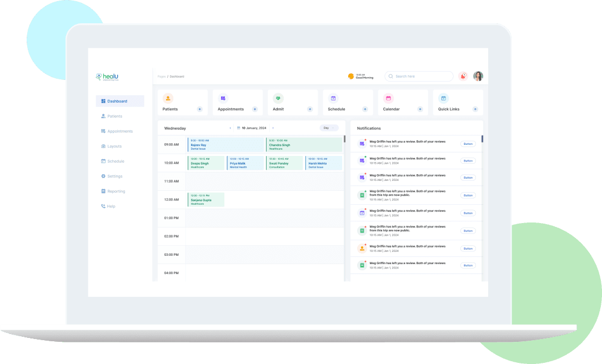Open Settings from the sidebar
This screenshot has height=364, width=602.
pyautogui.click(x=114, y=176)
